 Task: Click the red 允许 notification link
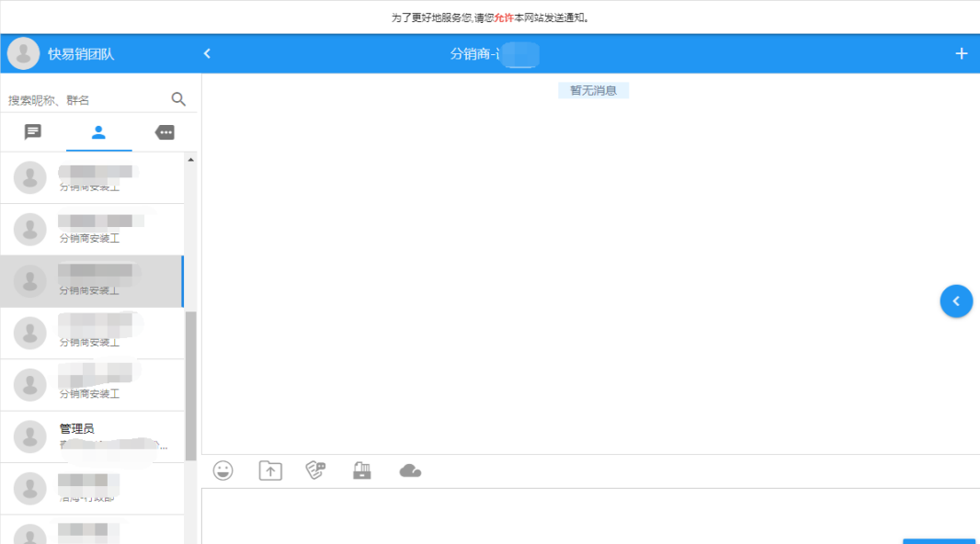(x=503, y=17)
